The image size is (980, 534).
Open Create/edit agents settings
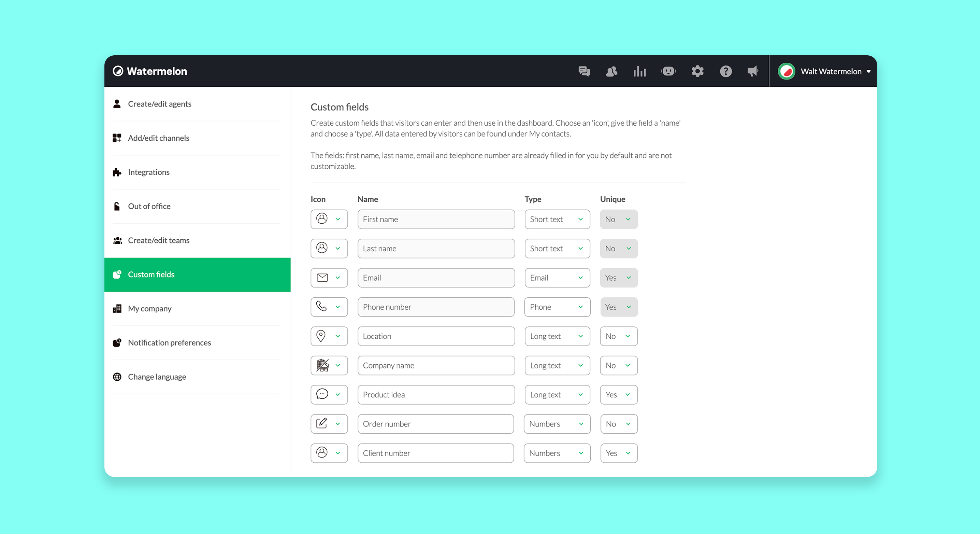click(159, 104)
